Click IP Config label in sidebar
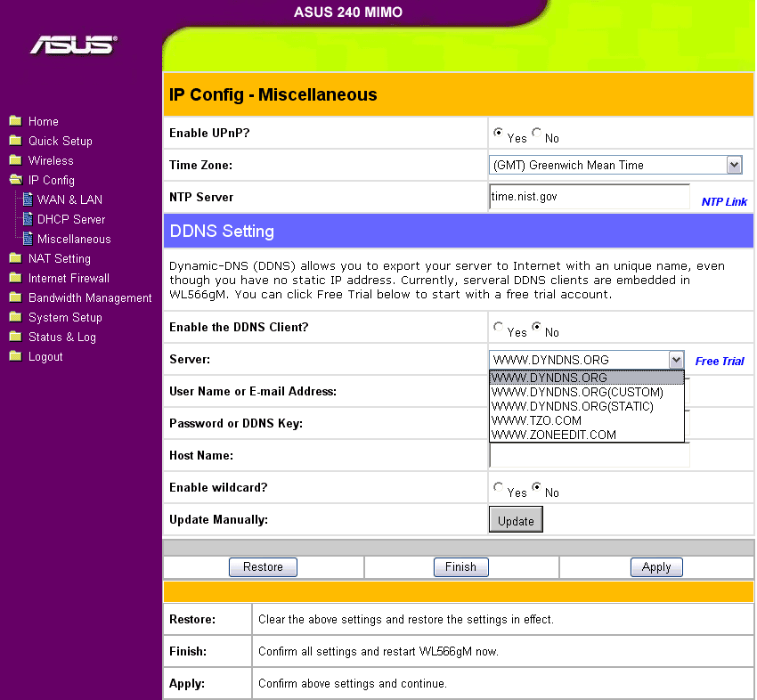757x700 pixels. pos(52,181)
